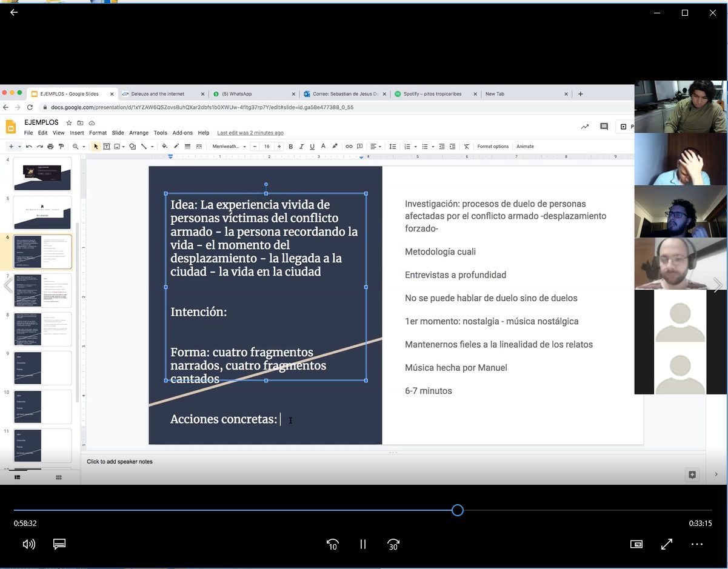Switch to the Deleuze and the internet tab
The image size is (728, 569).
(x=158, y=94)
